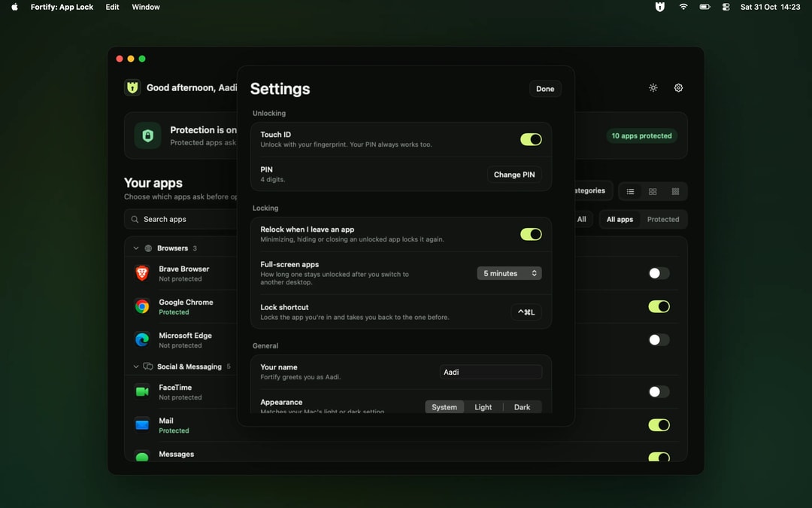Collapse the Browsers group chevron
This screenshot has width=812, height=508.
click(x=135, y=248)
